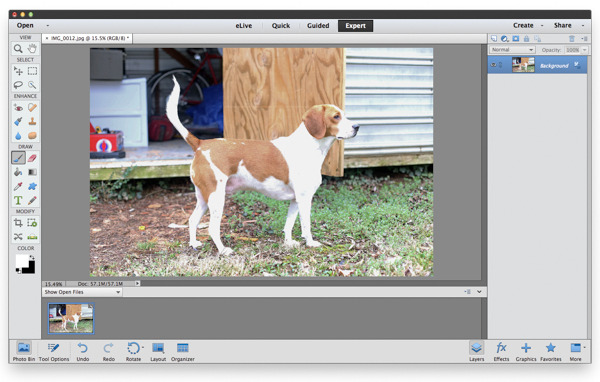Switch to the Guided mode tab

(x=318, y=26)
